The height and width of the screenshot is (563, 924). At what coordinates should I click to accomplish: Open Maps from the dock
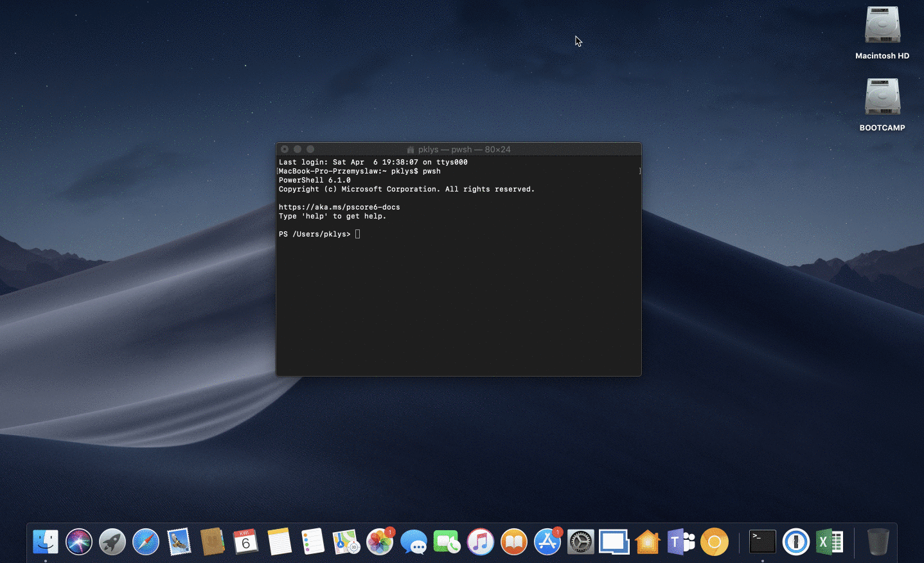pyautogui.click(x=346, y=542)
